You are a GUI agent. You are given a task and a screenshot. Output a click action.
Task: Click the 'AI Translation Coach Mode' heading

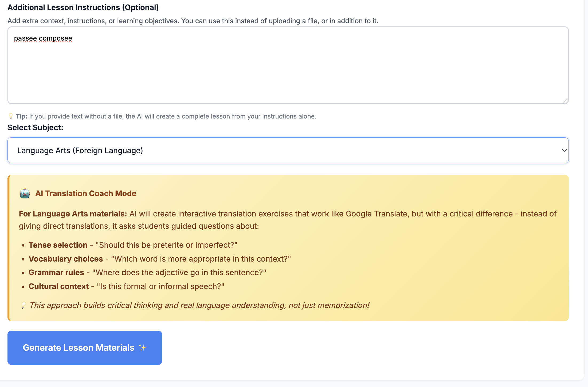point(86,194)
